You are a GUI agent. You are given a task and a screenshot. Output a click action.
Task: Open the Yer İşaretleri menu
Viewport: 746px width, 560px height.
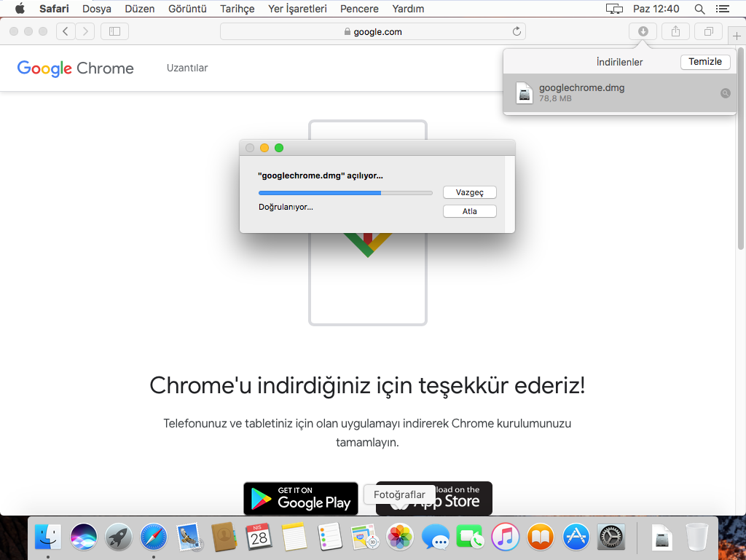tap(297, 9)
